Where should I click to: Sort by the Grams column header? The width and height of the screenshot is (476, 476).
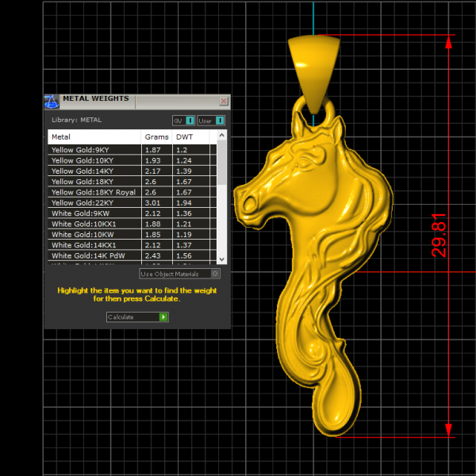[x=156, y=137]
